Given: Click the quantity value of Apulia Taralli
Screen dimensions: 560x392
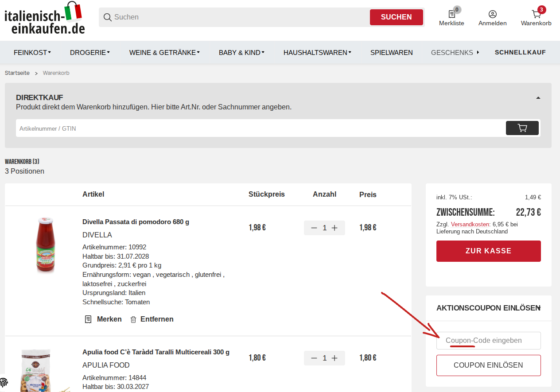Looking at the screenshot, I should (x=324, y=358).
